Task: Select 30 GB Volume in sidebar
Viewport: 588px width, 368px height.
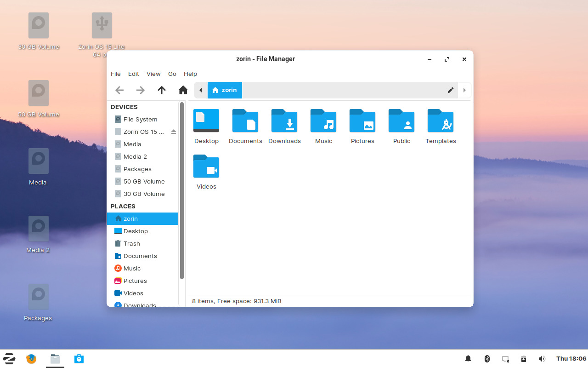Action: [x=142, y=194]
